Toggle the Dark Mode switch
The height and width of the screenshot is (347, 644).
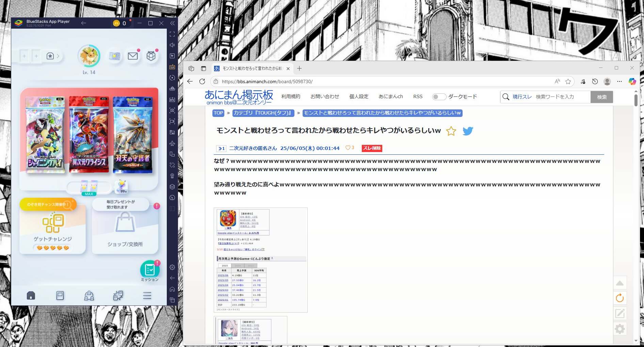(439, 97)
